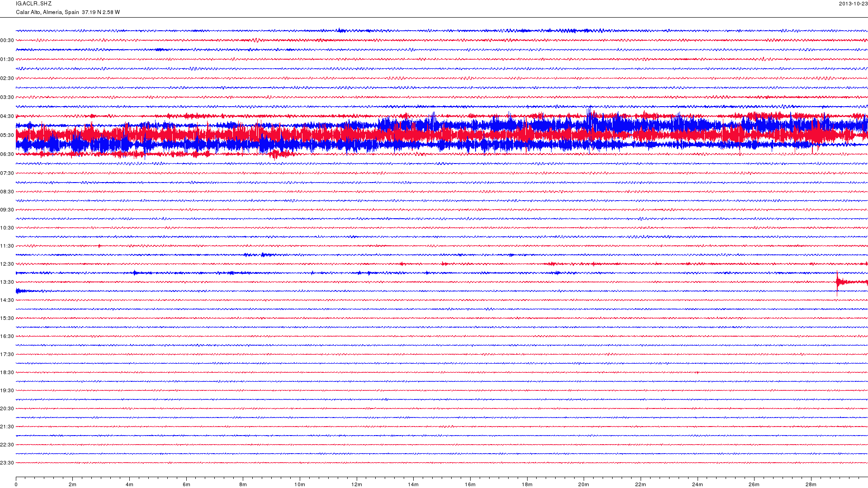Image resolution: width=868 pixels, height=488 pixels.
Task: Click the 22m axis label
Action: [x=641, y=485]
